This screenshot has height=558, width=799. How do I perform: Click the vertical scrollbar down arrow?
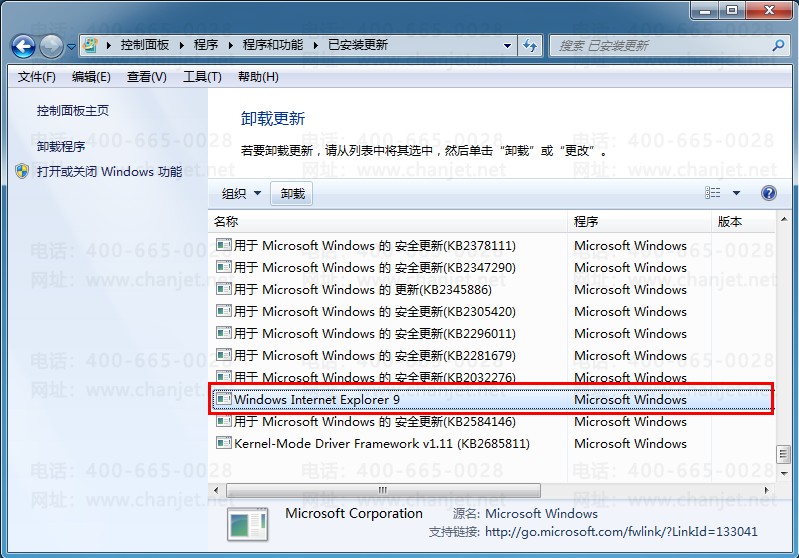point(784,473)
